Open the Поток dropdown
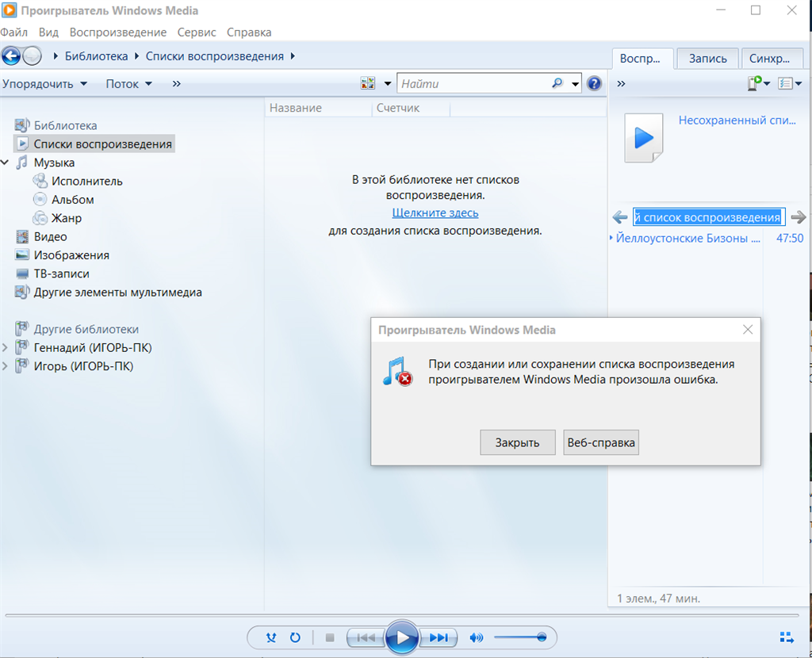Viewport: 812px width, 658px height. point(129,84)
